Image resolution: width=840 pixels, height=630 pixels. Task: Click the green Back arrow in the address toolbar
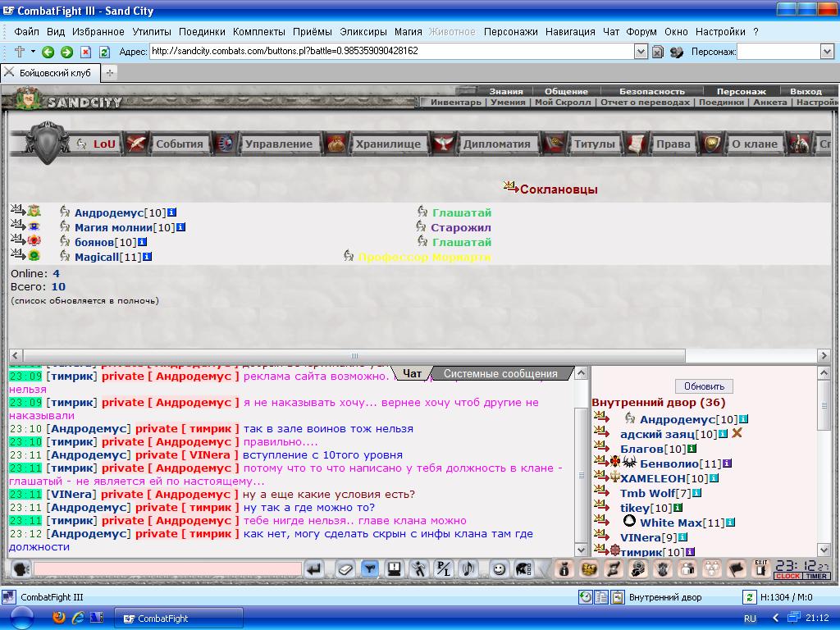point(48,52)
